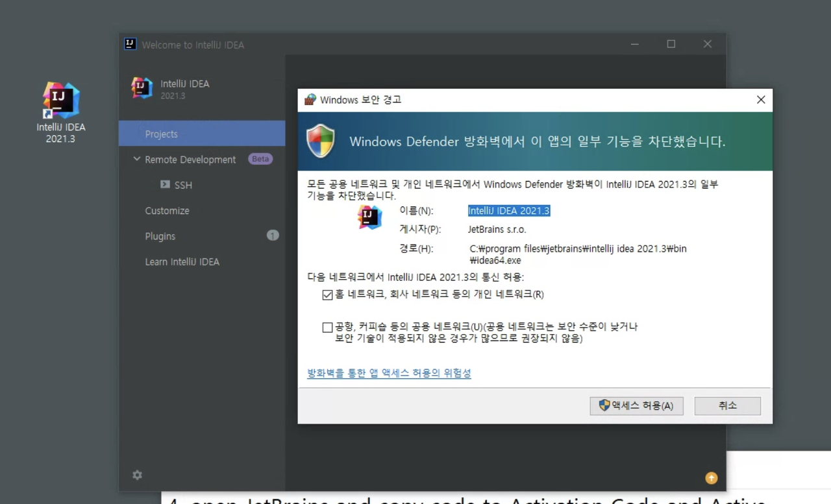This screenshot has width=831, height=504.
Task: Click the 취소 cancel button
Action: [x=727, y=406]
